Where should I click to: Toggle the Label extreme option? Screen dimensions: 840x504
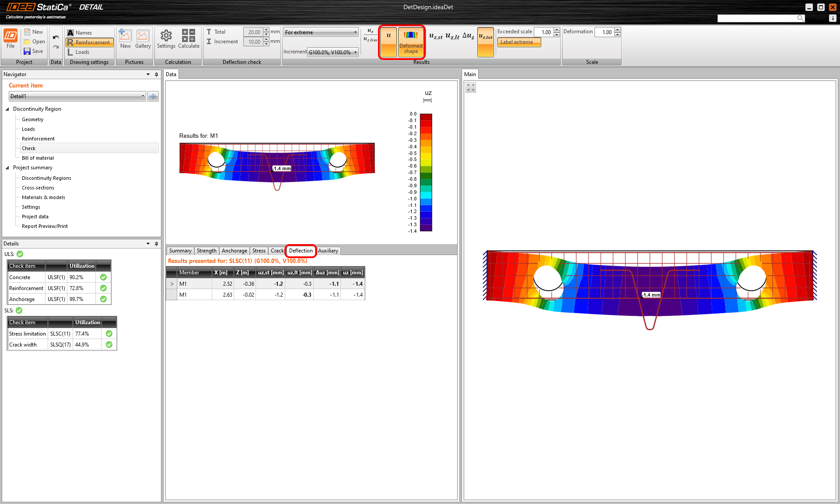click(x=518, y=42)
